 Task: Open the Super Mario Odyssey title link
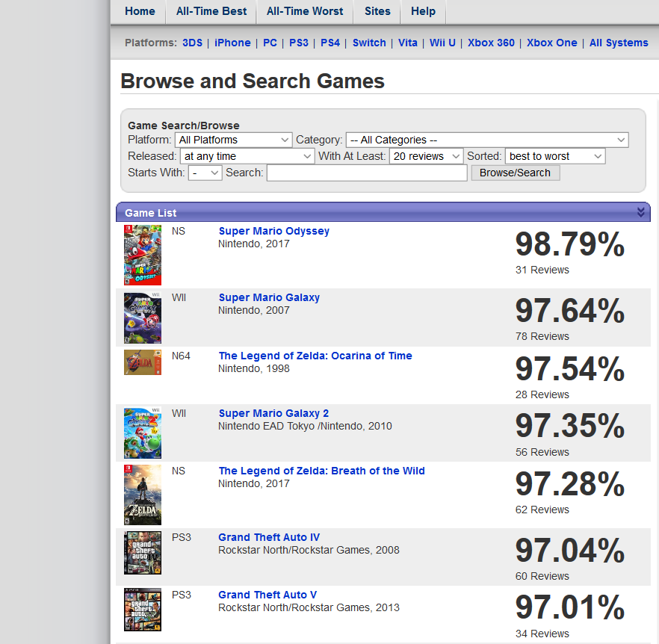click(x=274, y=231)
